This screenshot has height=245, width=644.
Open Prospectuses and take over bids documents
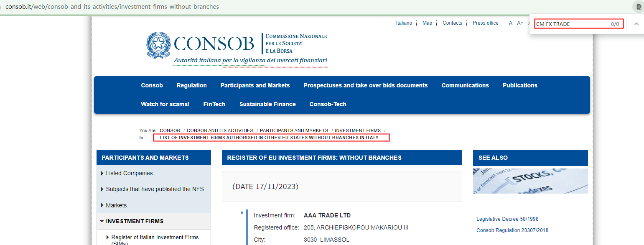(x=366, y=85)
